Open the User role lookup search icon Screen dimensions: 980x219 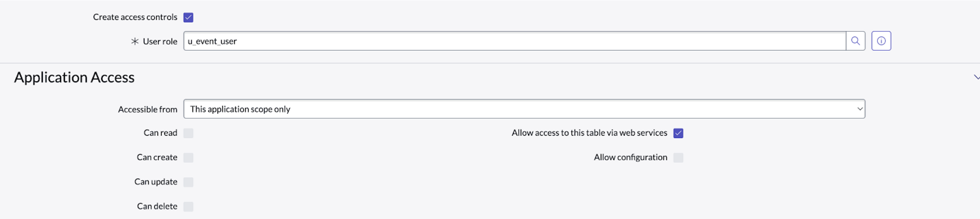855,41
